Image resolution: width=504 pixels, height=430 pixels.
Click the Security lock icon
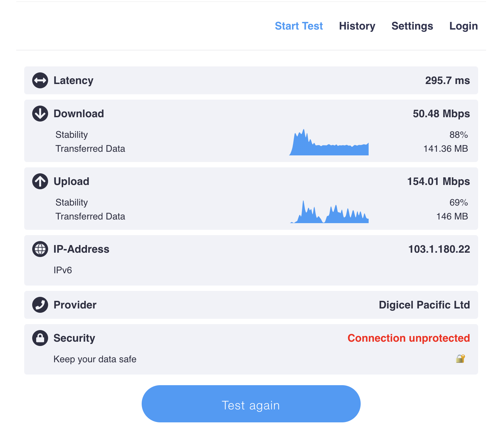tap(40, 338)
